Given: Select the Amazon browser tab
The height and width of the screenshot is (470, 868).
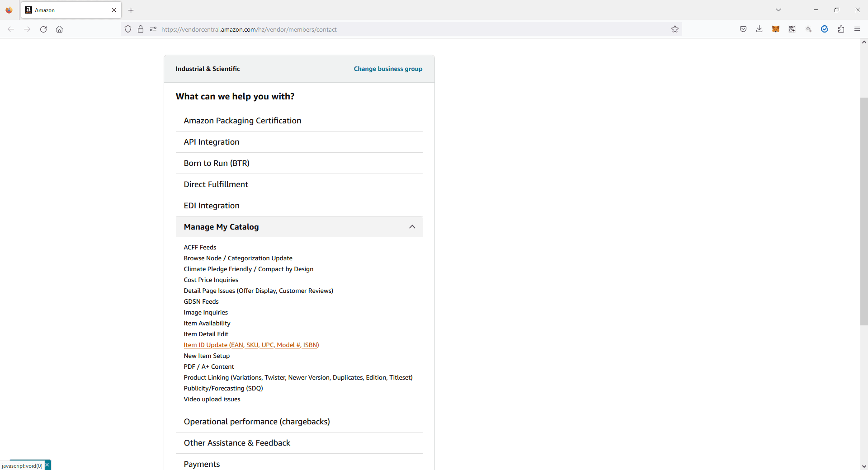Looking at the screenshot, I should coord(71,10).
